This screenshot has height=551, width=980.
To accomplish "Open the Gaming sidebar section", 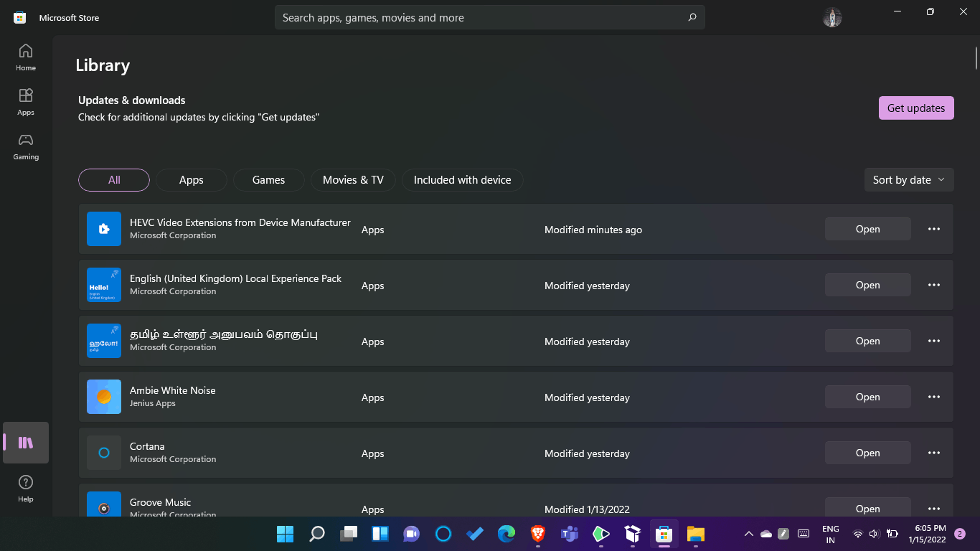I will point(26,146).
